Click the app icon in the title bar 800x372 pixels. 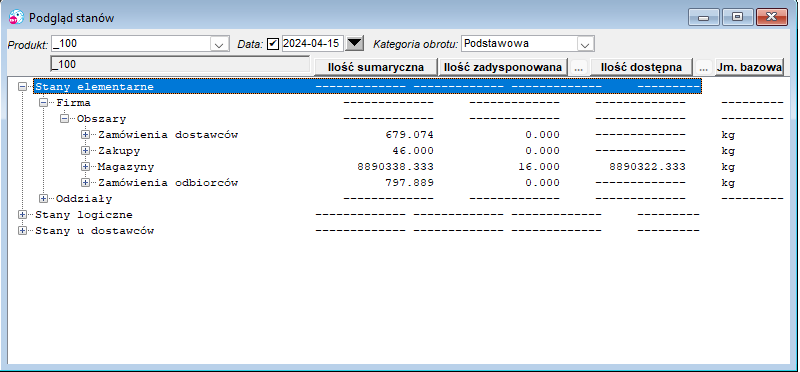16,18
